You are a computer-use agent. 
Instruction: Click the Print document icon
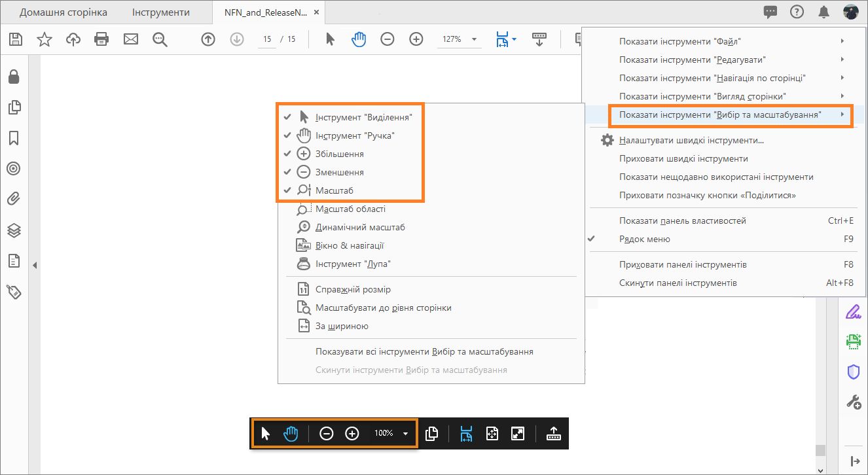(101, 39)
